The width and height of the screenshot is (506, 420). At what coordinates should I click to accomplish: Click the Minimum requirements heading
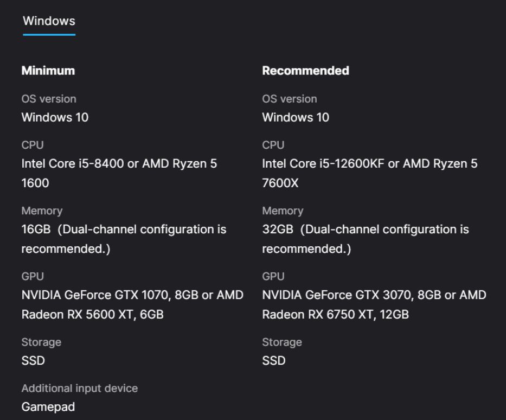pyautogui.click(x=48, y=71)
